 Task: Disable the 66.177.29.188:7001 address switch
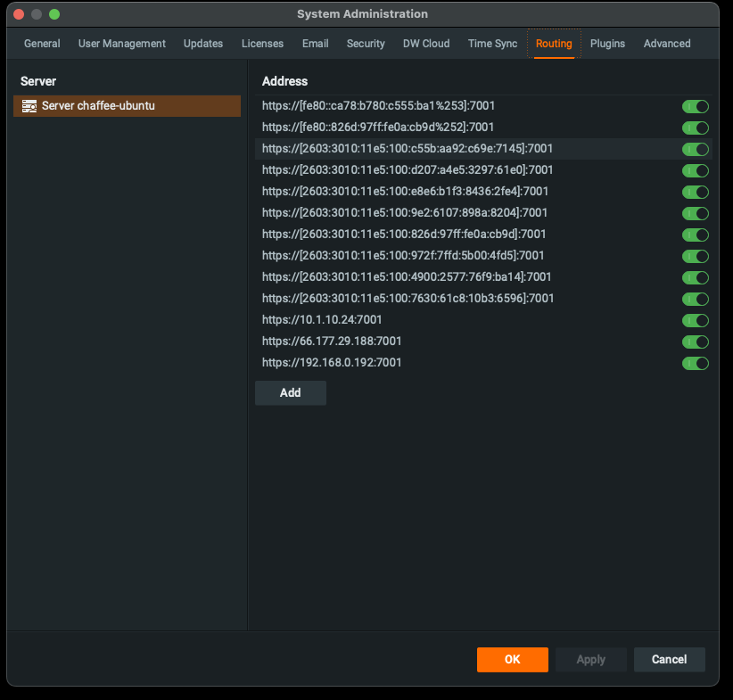(695, 342)
